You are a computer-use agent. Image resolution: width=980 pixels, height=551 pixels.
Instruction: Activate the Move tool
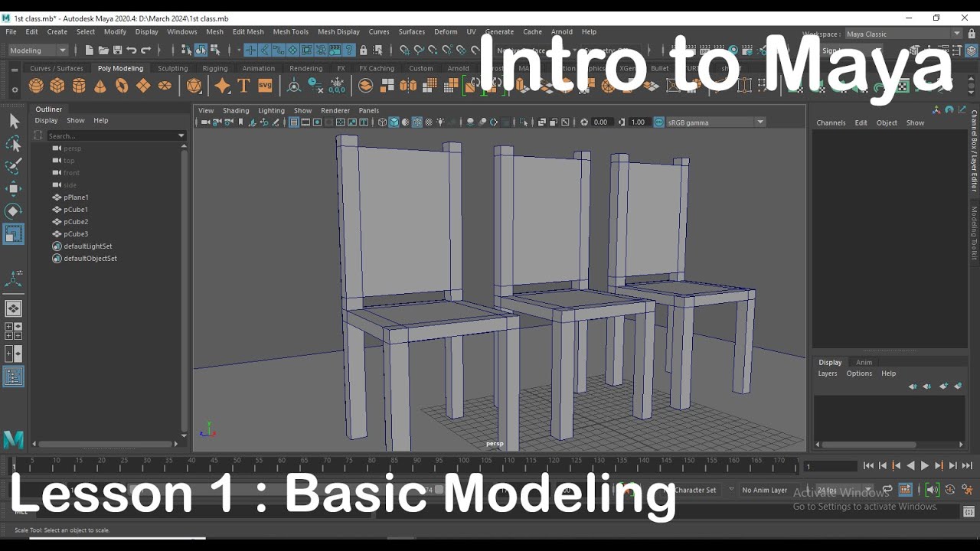click(x=14, y=188)
